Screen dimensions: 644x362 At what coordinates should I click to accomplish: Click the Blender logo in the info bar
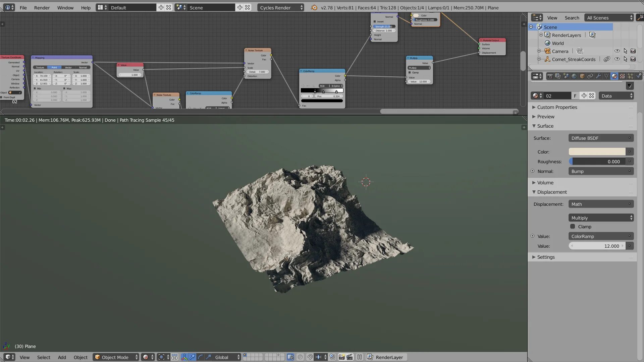(314, 7)
